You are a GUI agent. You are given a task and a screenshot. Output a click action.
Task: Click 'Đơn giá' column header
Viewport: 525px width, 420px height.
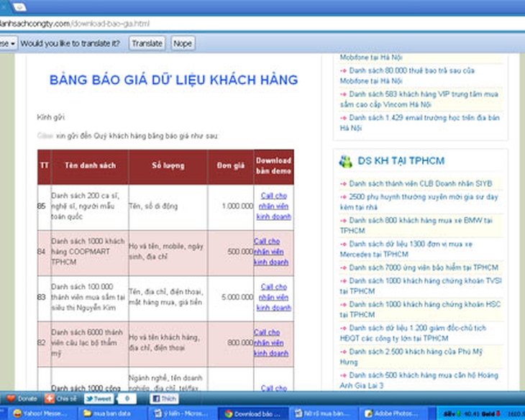coord(231,165)
